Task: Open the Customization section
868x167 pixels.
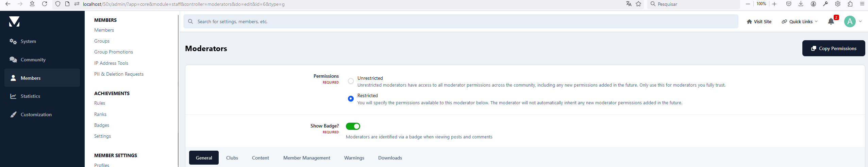Action: (36, 115)
